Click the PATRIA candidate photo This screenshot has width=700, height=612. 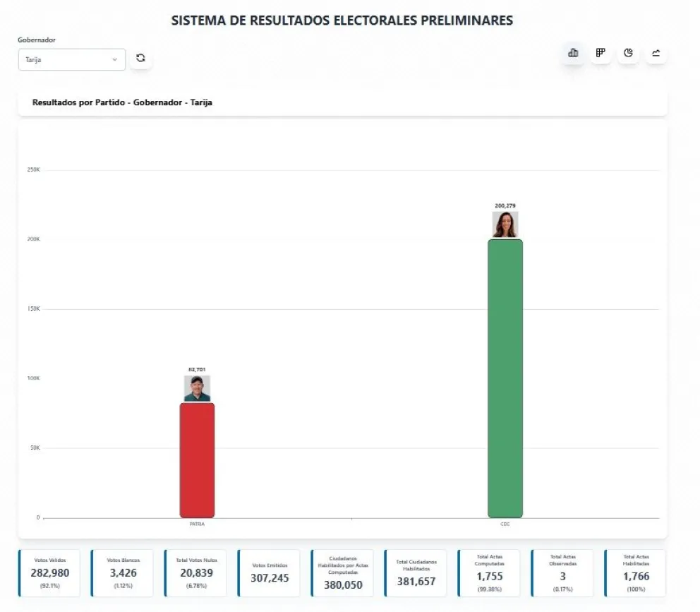[x=197, y=388]
